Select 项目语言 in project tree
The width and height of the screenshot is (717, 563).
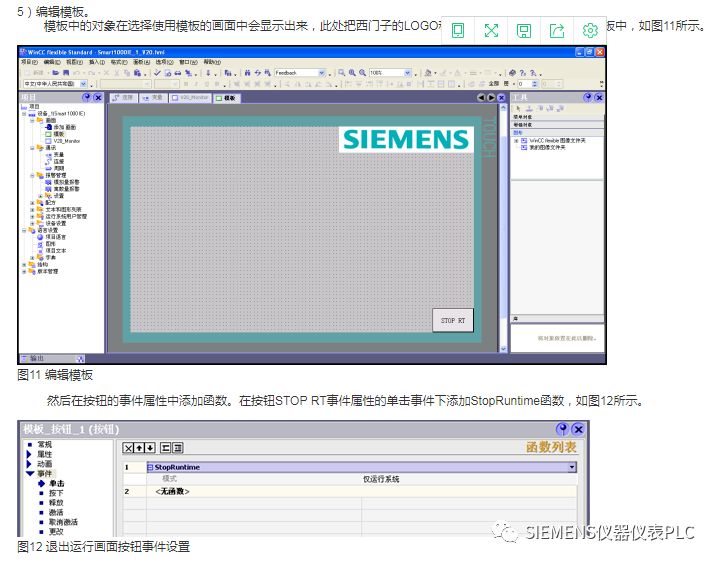click(55, 237)
